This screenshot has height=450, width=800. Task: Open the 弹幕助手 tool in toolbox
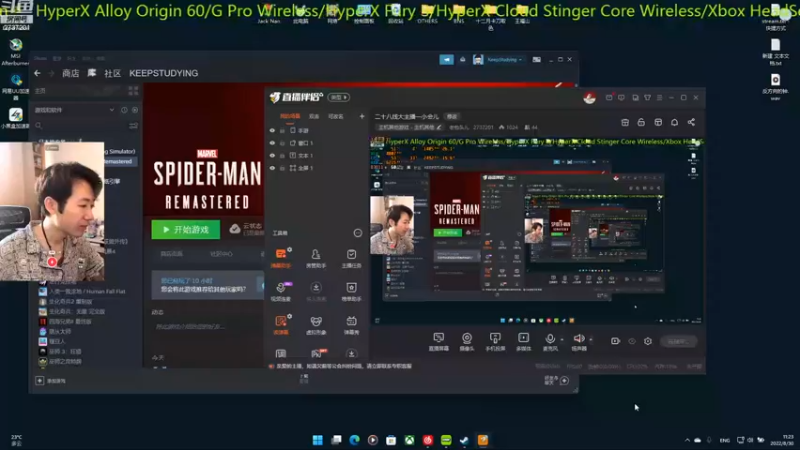pyautogui.click(x=281, y=258)
